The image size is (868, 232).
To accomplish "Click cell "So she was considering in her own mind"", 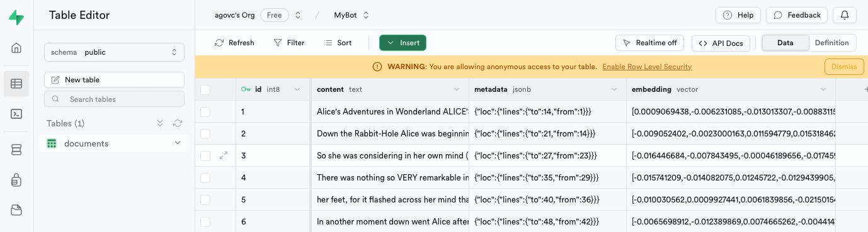I will [x=390, y=155].
